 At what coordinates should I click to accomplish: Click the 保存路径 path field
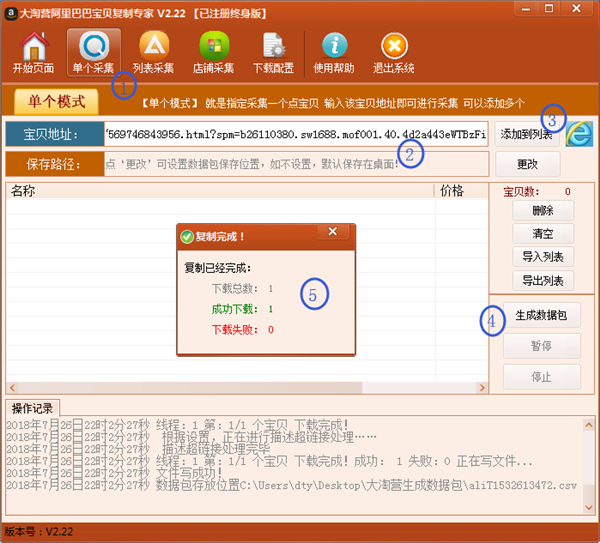tap(296, 163)
